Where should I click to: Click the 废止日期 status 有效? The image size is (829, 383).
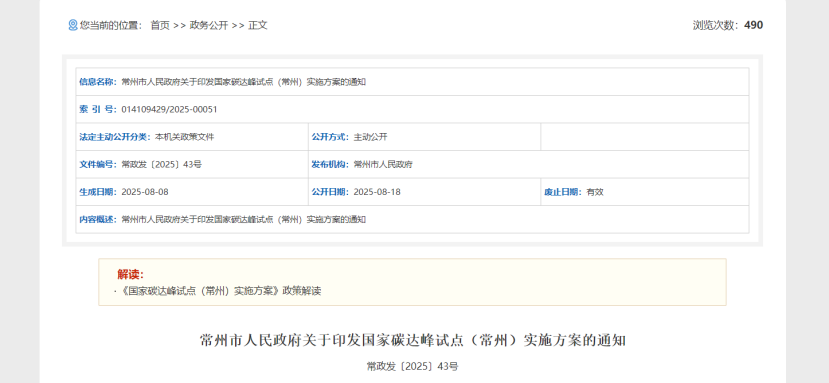[595, 192]
